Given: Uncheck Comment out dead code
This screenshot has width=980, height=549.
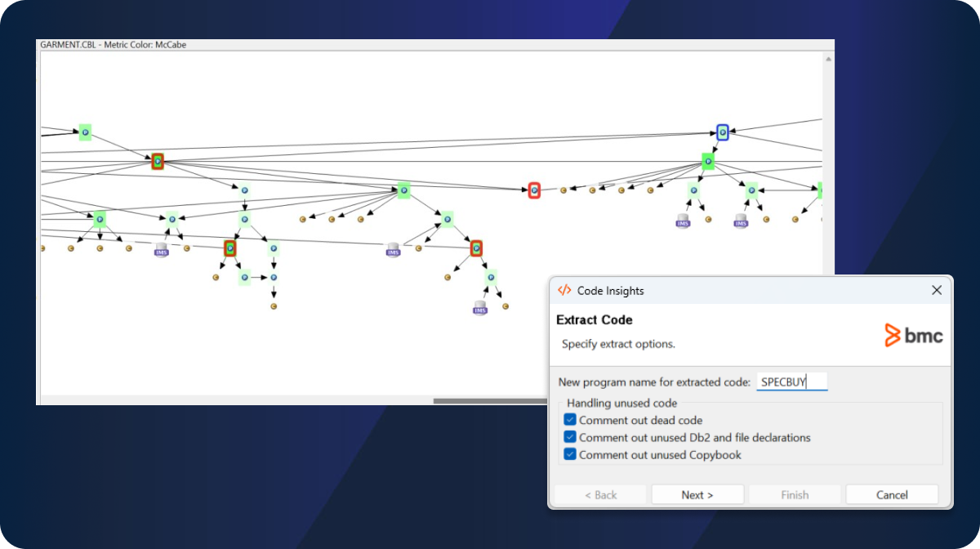Looking at the screenshot, I should click(570, 420).
